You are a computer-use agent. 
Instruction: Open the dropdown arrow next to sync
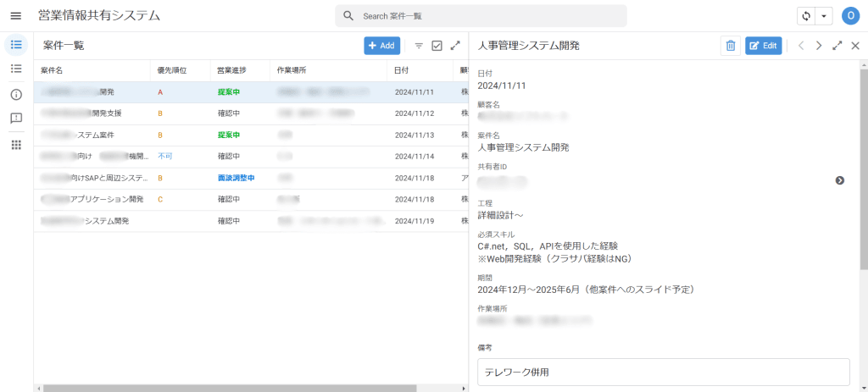(x=824, y=16)
